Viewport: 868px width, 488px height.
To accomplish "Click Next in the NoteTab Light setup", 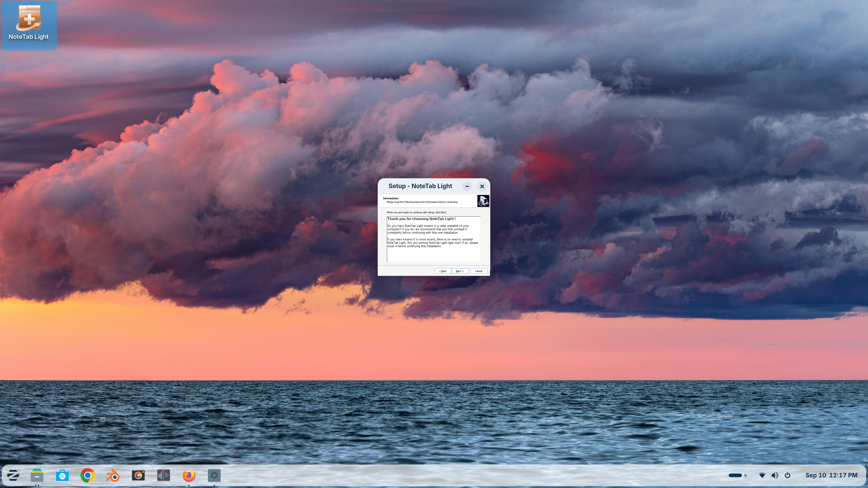I will pyautogui.click(x=460, y=271).
